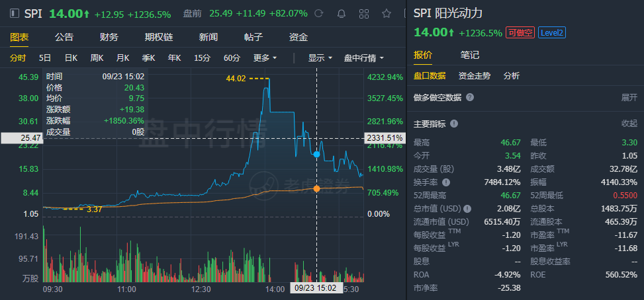Screen dimensions: 644x300
Task: Select the 60分 chart interval
Action: [x=232, y=58]
